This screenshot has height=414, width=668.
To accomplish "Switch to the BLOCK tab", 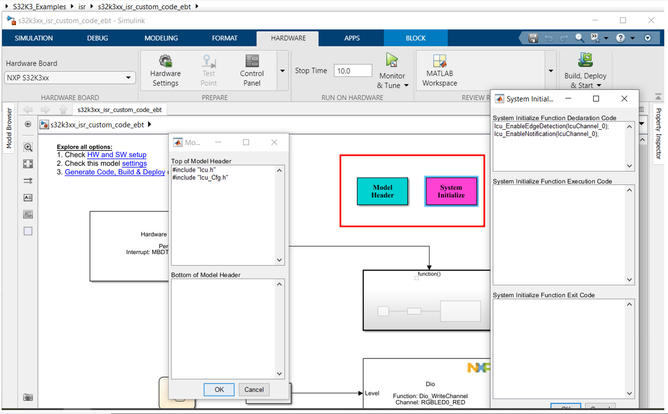I will tap(415, 38).
